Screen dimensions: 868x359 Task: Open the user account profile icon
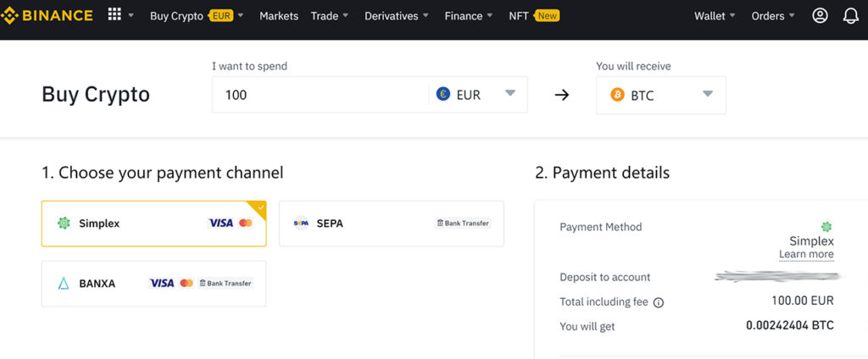tap(820, 15)
